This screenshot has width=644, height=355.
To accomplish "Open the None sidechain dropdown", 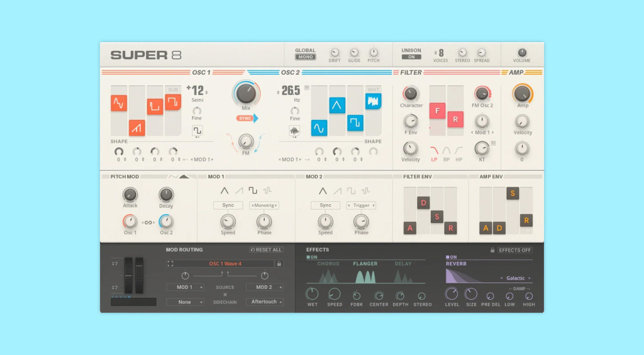I will click(x=185, y=302).
